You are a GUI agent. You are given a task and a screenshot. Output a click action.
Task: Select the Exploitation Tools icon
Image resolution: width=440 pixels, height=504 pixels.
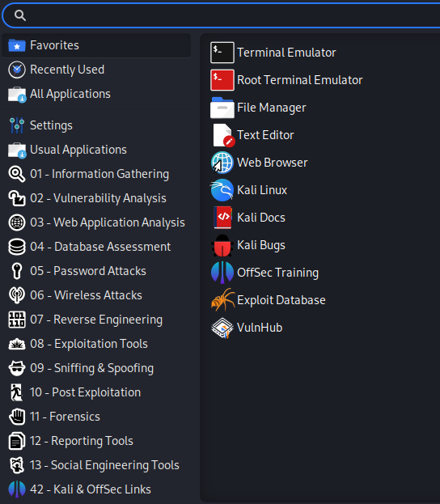pos(17,345)
